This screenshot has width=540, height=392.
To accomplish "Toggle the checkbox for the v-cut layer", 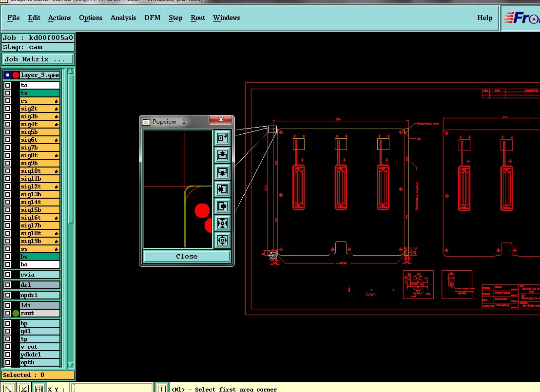I will [8, 347].
